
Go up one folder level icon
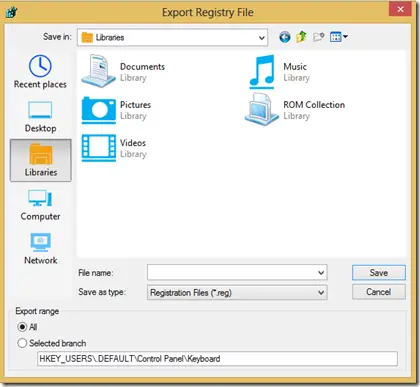(x=301, y=37)
